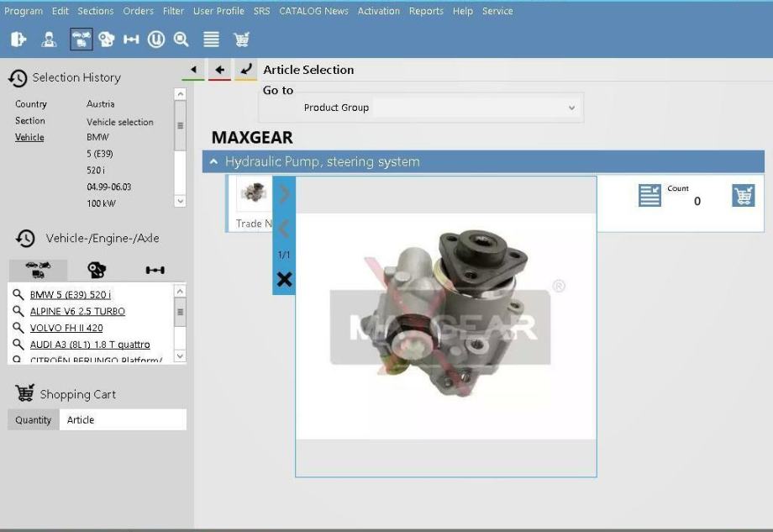Open the Filter menu

click(x=173, y=11)
